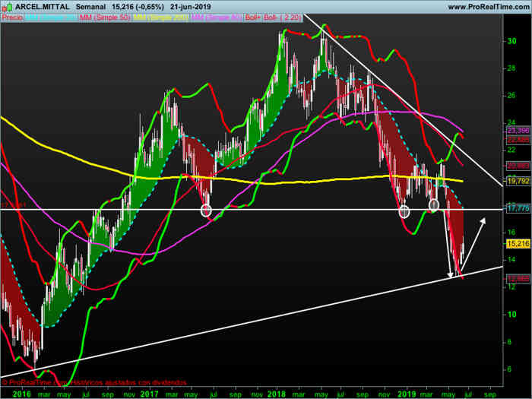Click the red 20,893 price tag
Image resolution: width=532 pixels, height=399 pixels.
click(518, 166)
